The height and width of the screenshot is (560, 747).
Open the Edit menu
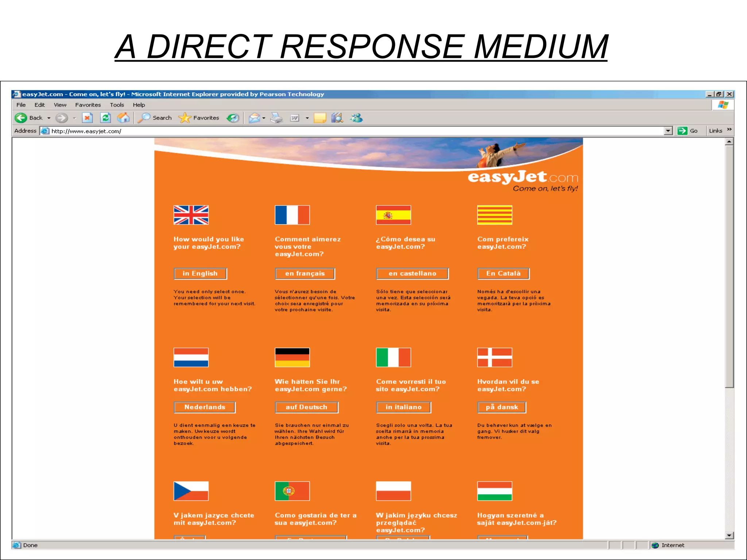(x=39, y=105)
